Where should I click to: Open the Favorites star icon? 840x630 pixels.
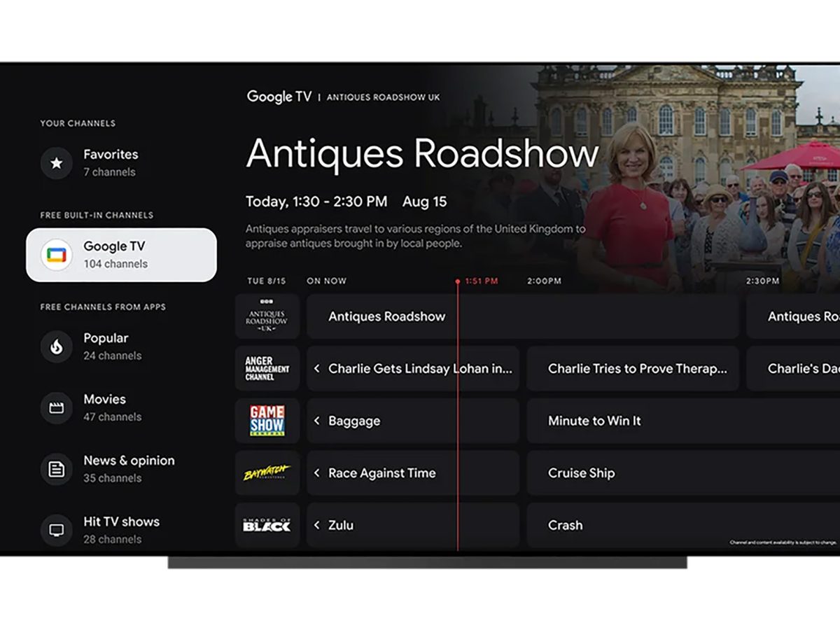pos(57,163)
